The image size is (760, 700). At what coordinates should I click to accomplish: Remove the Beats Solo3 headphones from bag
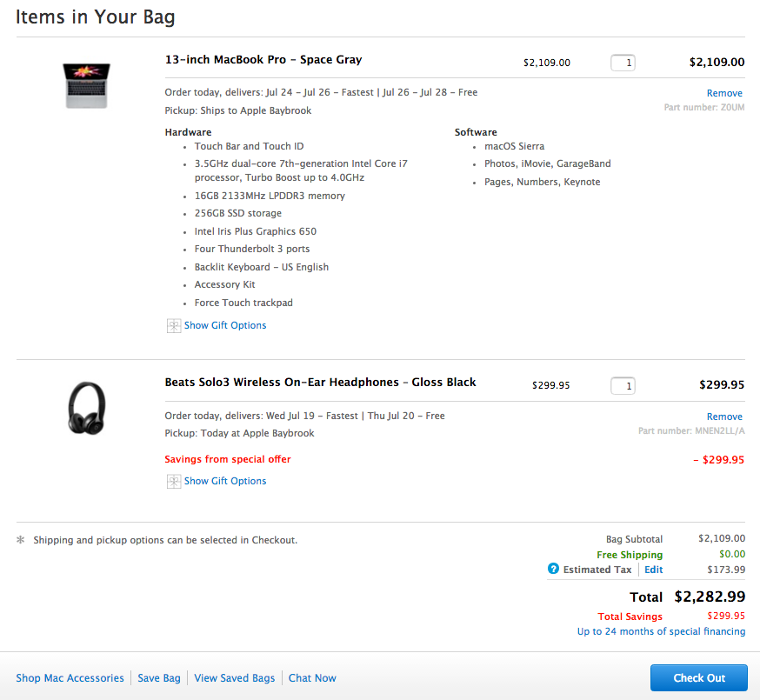(724, 417)
